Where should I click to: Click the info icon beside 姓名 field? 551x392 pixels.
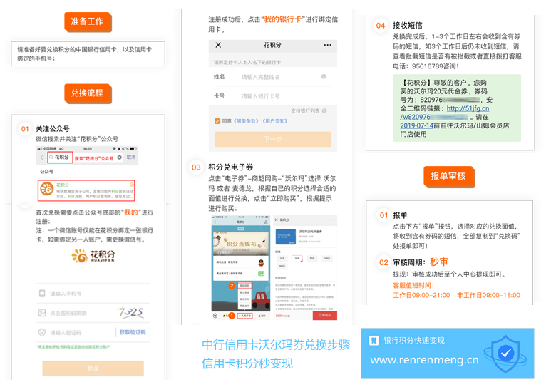point(324,76)
